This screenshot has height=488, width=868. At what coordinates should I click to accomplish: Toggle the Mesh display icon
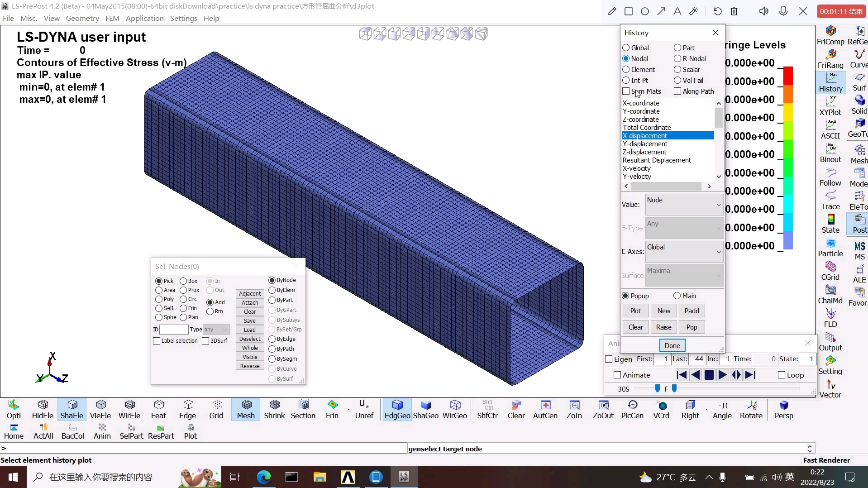246,409
